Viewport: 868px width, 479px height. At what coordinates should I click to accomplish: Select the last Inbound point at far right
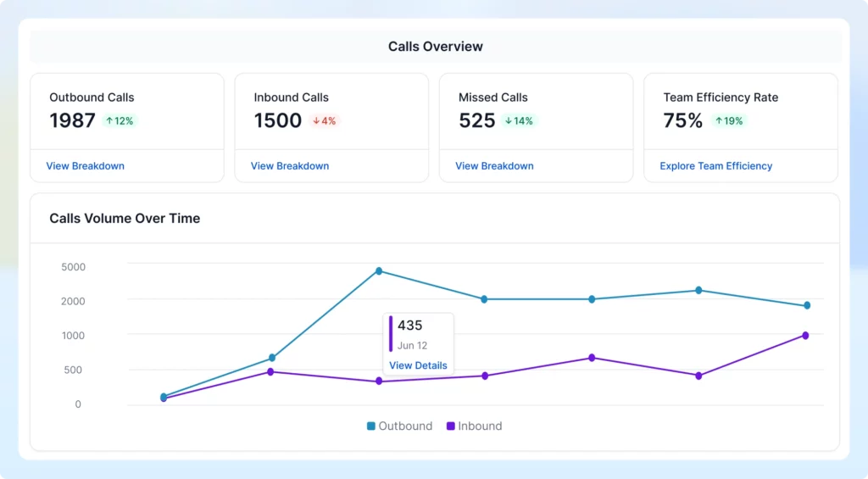point(805,336)
